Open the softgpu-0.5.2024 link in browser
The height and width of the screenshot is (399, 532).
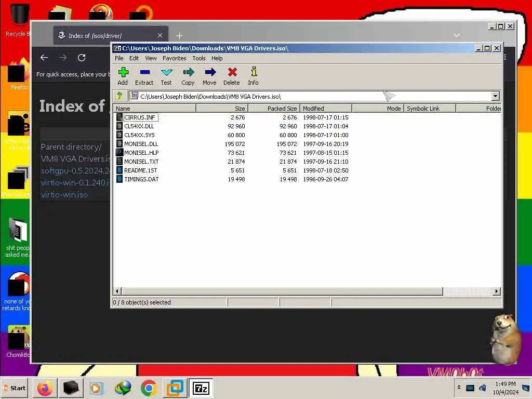click(x=76, y=170)
